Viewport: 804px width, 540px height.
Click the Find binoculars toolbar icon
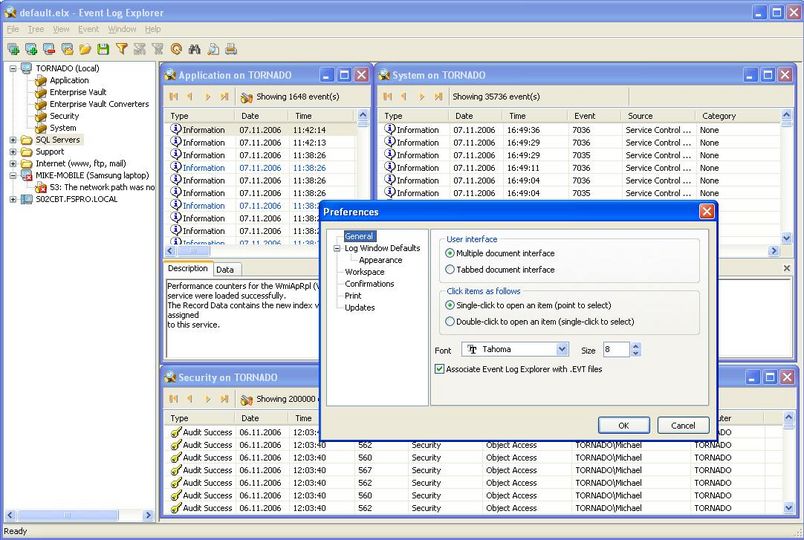pyautogui.click(x=195, y=48)
